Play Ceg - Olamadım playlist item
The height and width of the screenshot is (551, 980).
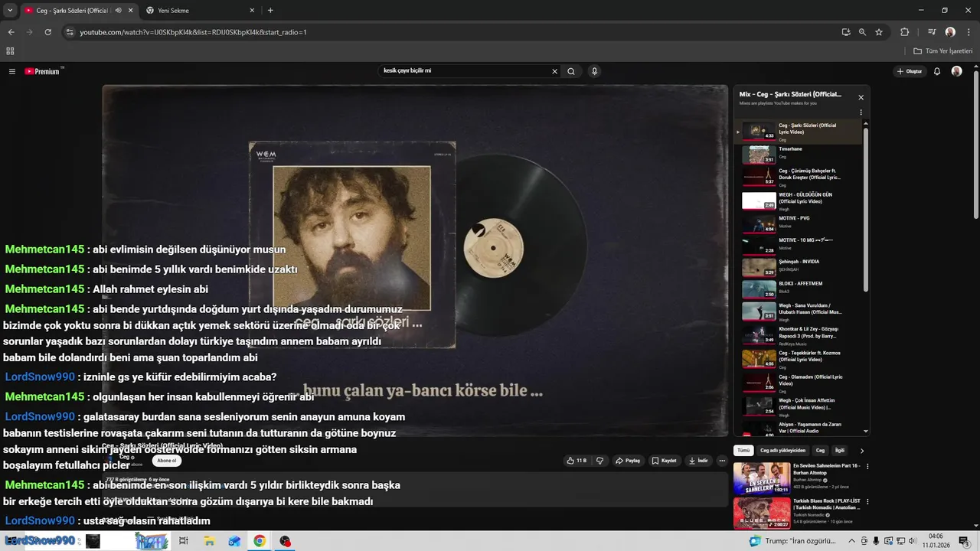[799, 382]
